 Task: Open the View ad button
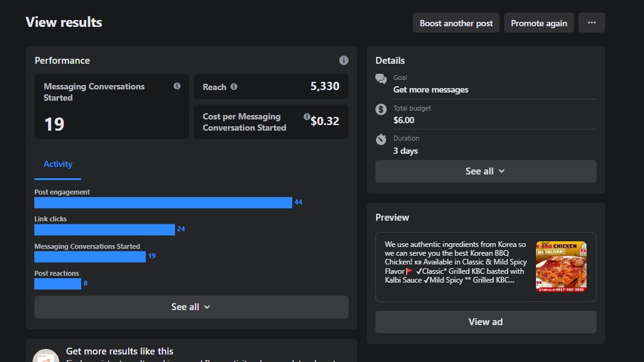[x=485, y=322]
